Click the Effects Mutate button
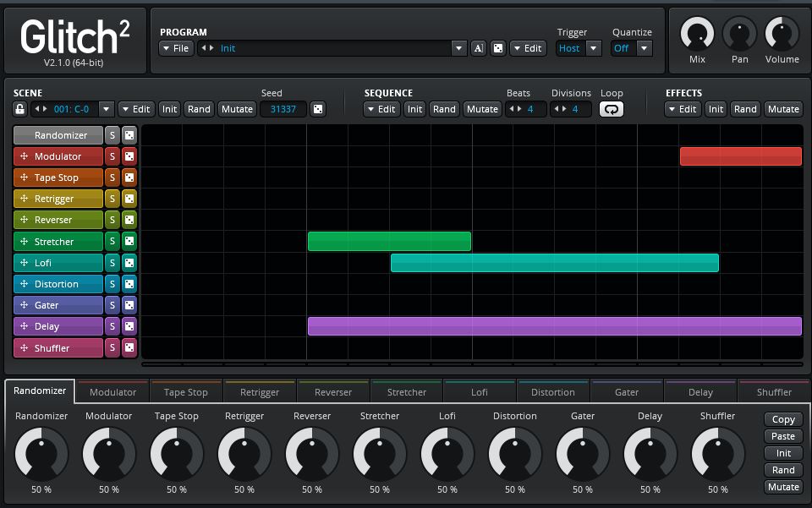The width and height of the screenshot is (812, 508). [783, 109]
